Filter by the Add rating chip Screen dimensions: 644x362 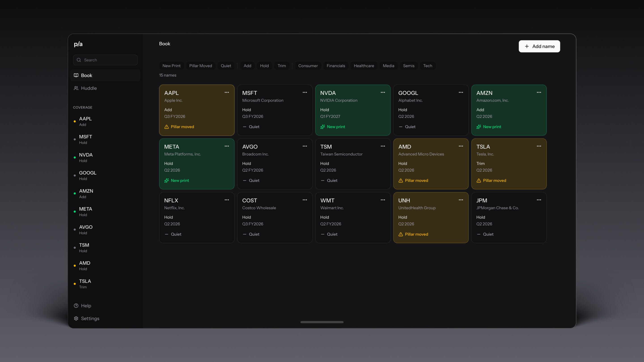tap(247, 66)
